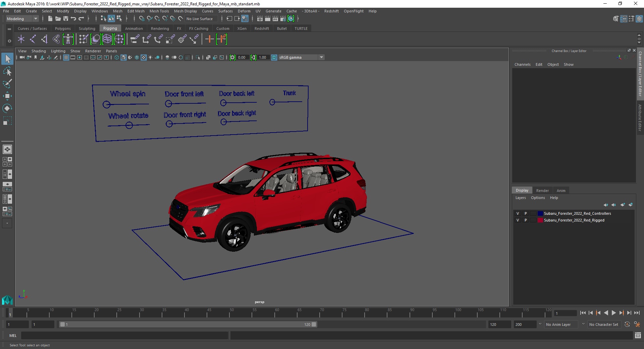Click the Parent constraint shelf icon

click(x=135, y=39)
